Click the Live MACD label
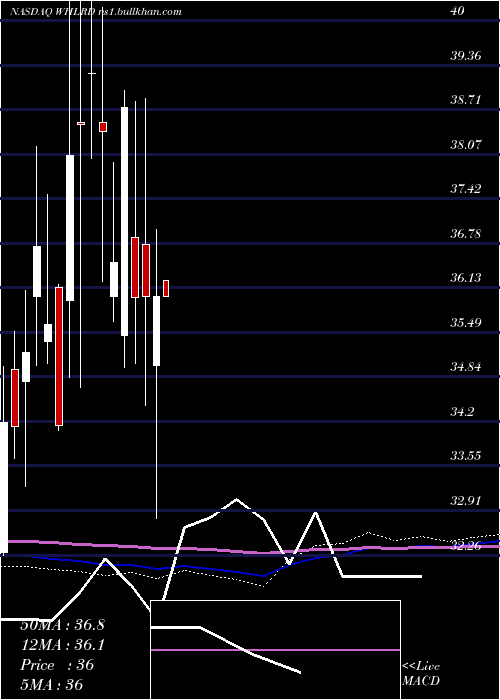Image resolution: width=500 pixels, height=700 pixels. [421, 673]
